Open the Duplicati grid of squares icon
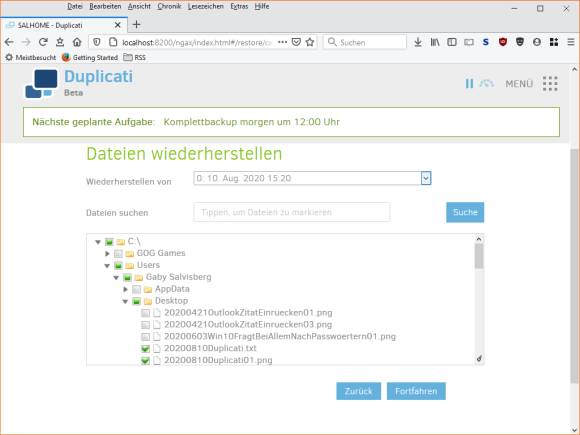The height and width of the screenshot is (435, 580). pyautogui.click(x=550, y=84)
